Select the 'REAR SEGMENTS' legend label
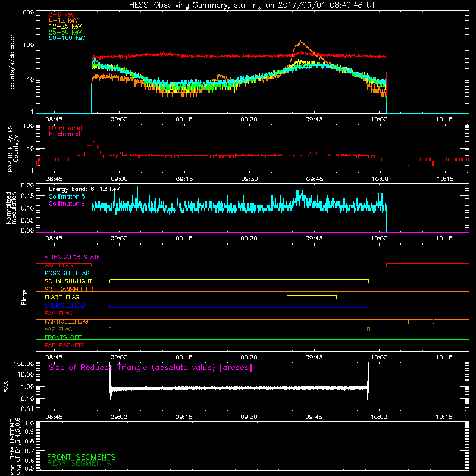The height and width of the screenshot is (476, 476). tap(79, 464)
